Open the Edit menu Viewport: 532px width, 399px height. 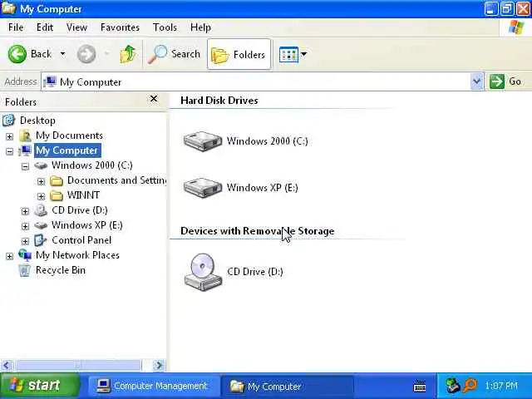coord(45,27)
